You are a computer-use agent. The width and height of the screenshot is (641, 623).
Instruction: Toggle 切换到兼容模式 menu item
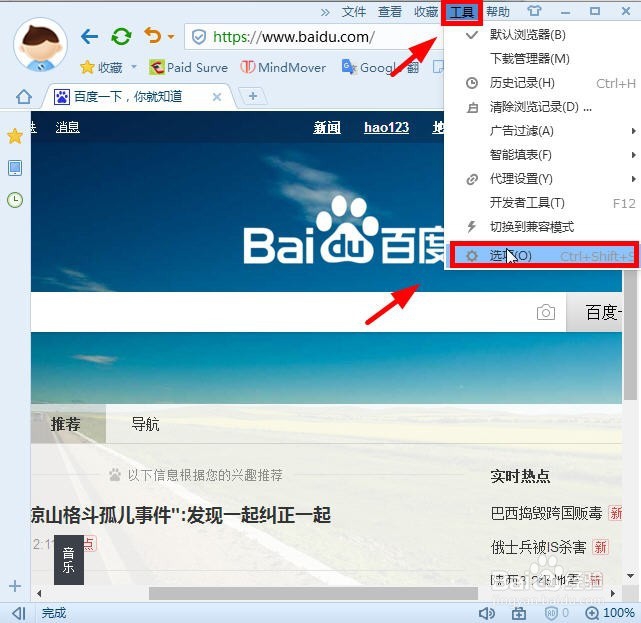[542, 226]
